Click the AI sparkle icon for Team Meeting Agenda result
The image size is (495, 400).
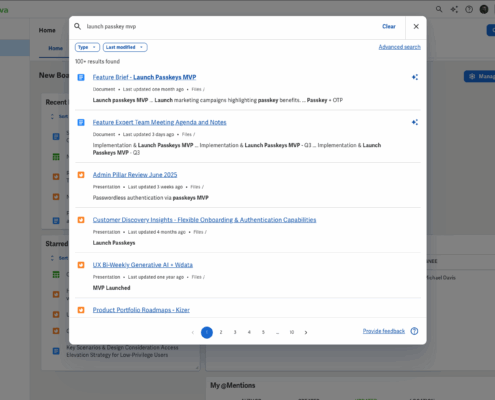tap(415, 122)
